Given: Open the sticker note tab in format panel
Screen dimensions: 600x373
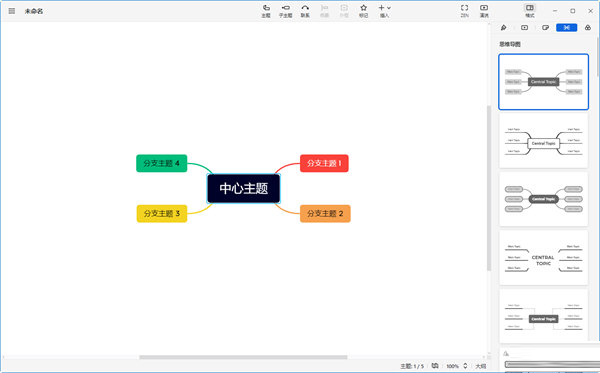Looking at the screenshot, I should coord(546,28).
